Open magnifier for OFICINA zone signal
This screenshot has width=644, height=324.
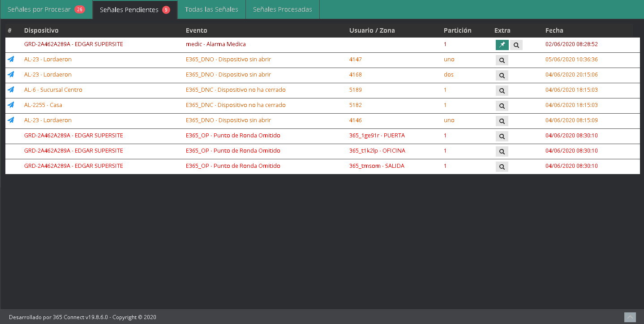(502, 151)
